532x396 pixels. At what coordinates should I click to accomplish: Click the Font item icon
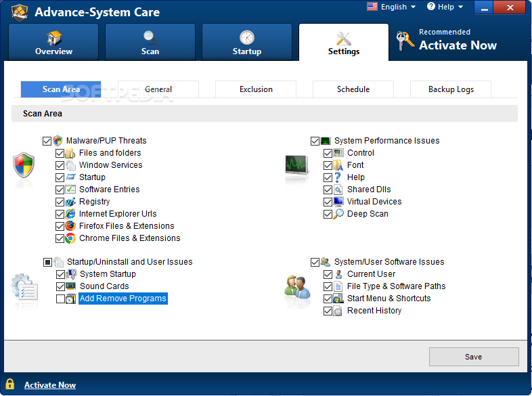(338, 165)
